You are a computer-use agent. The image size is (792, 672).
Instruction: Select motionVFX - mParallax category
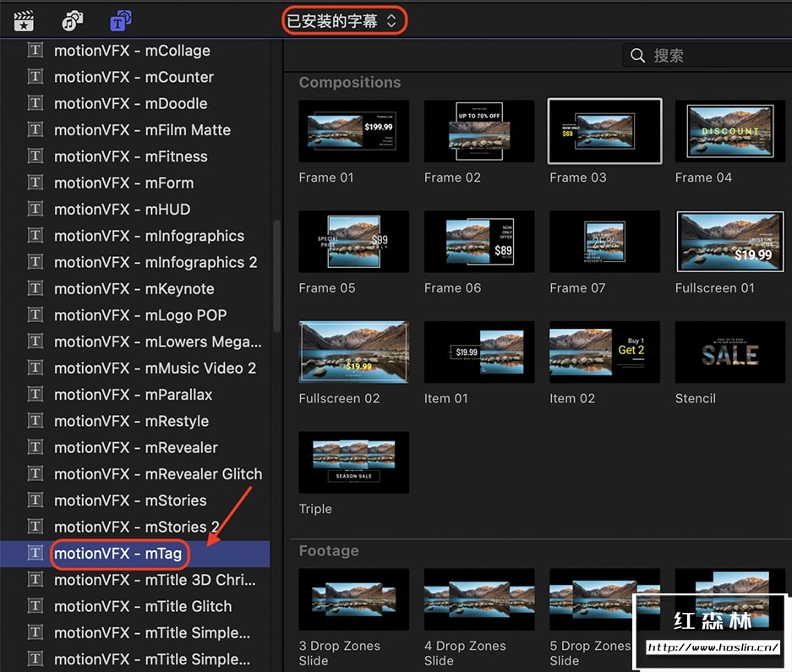coord(135,395)
